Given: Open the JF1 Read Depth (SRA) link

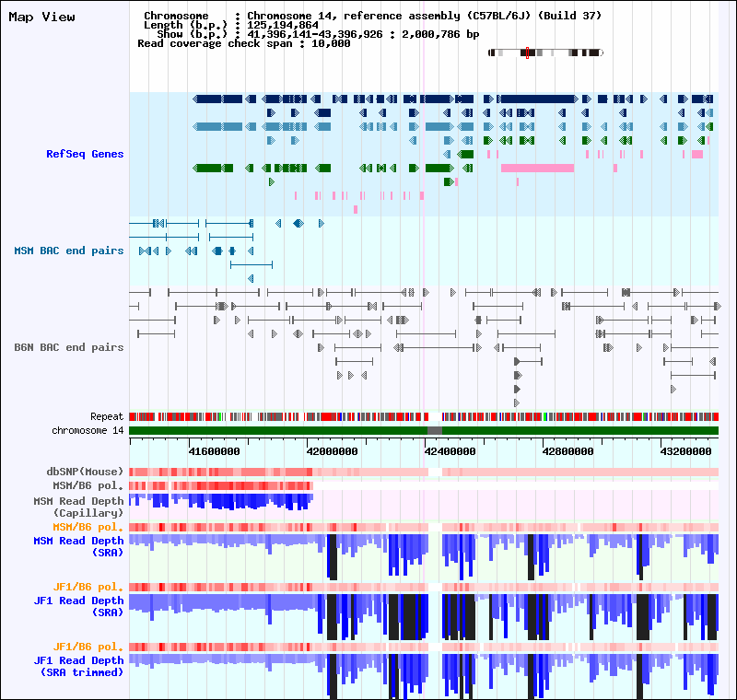Looking at the screenshot, I should click(78, 606).
